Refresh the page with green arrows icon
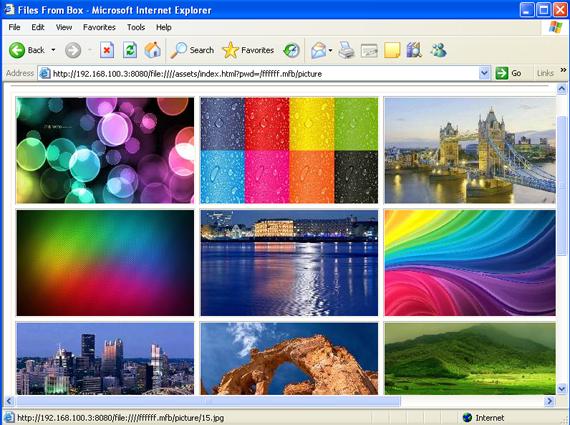Viewport: 570px width, 425px height. 130,50
